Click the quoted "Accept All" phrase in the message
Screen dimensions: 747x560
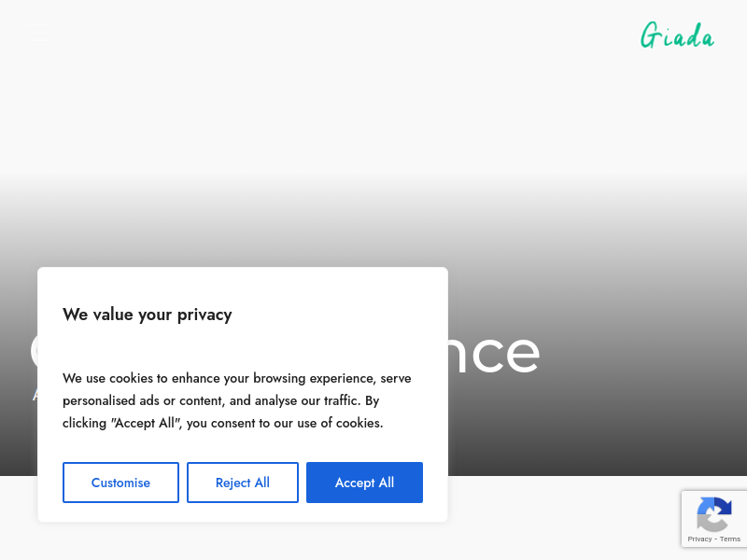point(147,423)
